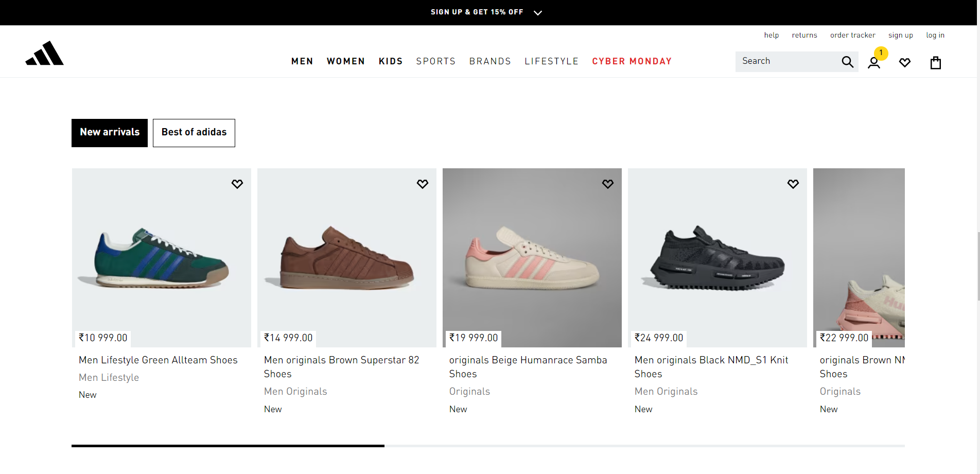Image resolution: width=980 pixels, height=474 pixels.
Task: Open the WOMEN menu
Action: 346,61
